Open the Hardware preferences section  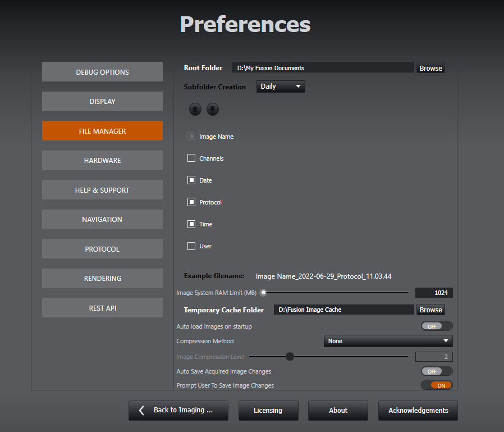pyautogui.click(x=102, y=161)
